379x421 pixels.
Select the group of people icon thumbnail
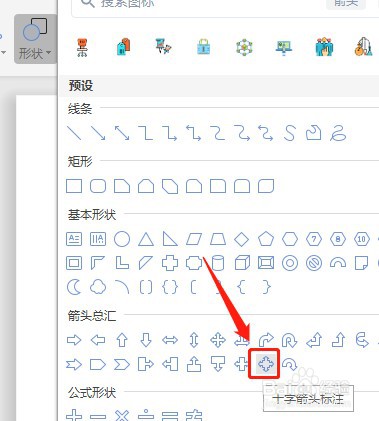[324, 47]
